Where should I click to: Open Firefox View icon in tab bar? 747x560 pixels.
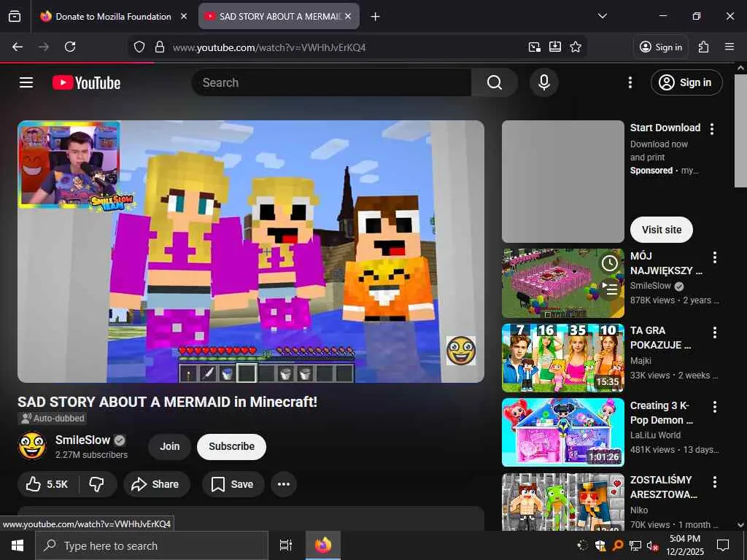pyautogui.click(x=15, y=16)
